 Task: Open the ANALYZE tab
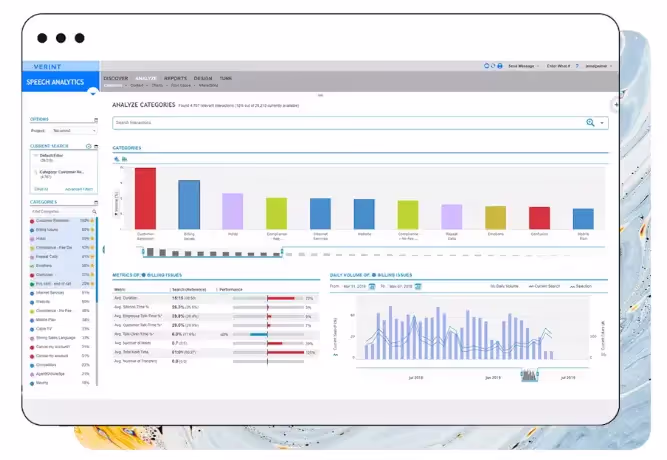click(146, 78)
